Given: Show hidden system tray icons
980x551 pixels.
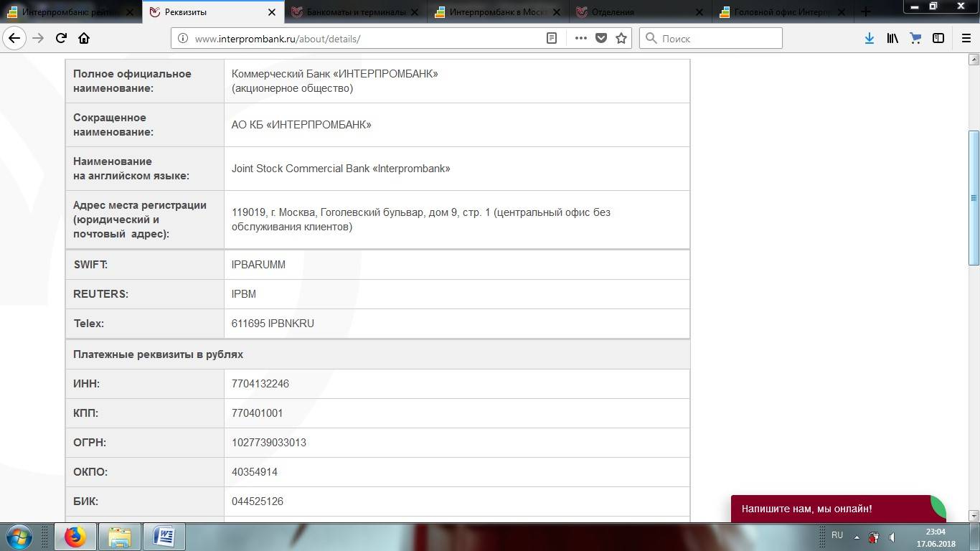Looking at the screenshot, I should coord(856,537).
